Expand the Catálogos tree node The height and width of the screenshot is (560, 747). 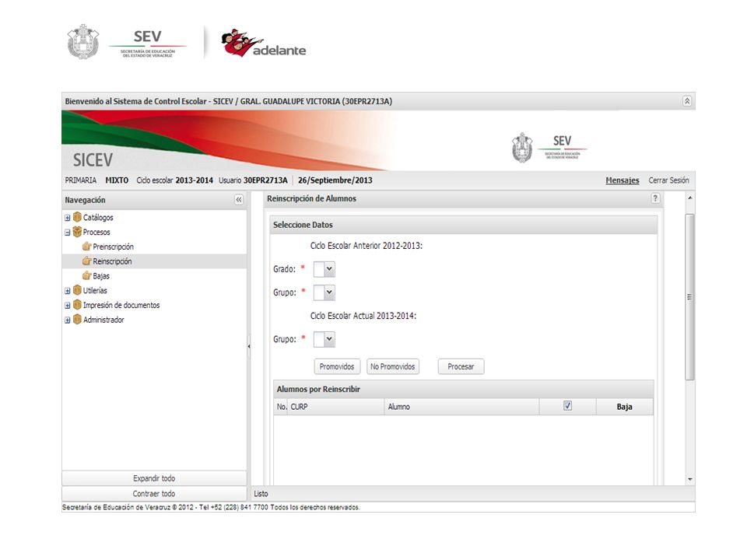coord(67,218)
